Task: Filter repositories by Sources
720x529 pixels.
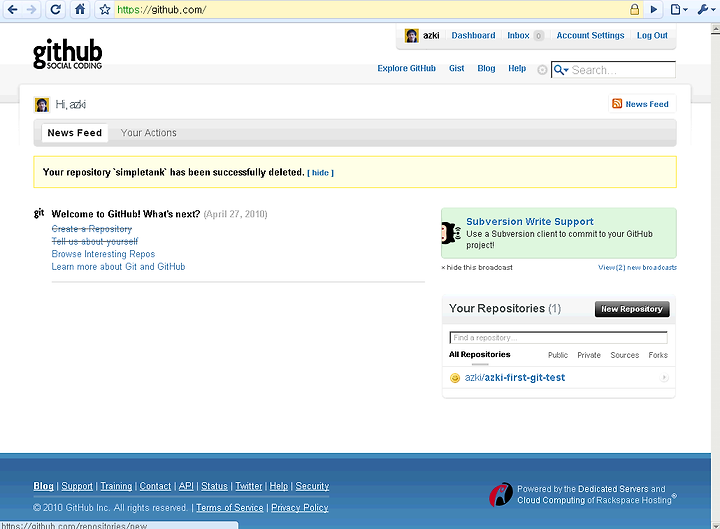Action: [624, 355]
